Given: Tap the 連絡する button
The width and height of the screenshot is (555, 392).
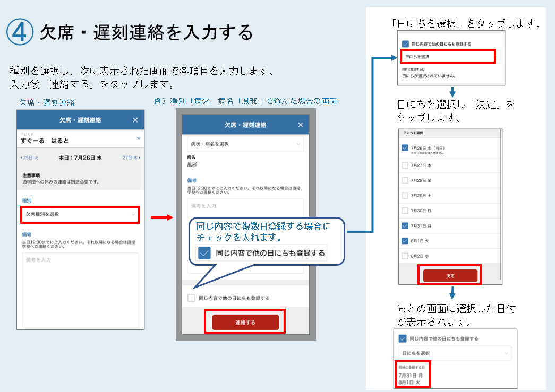Looking at the screenshot, I should [244, 321].
